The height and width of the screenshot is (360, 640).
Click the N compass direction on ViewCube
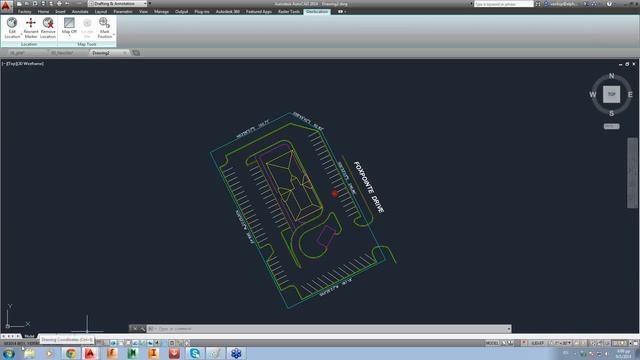click(x=611, y=76)
